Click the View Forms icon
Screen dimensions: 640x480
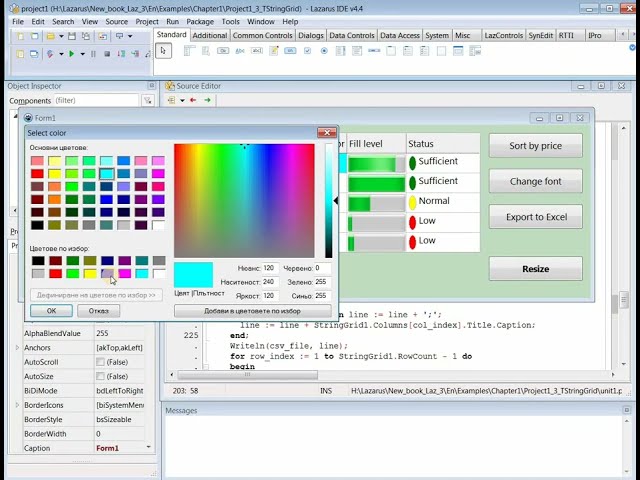34,53
